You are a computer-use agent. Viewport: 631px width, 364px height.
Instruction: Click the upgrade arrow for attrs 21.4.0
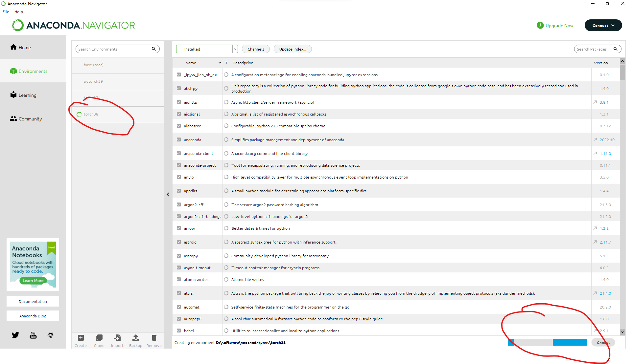coord(595,293)
